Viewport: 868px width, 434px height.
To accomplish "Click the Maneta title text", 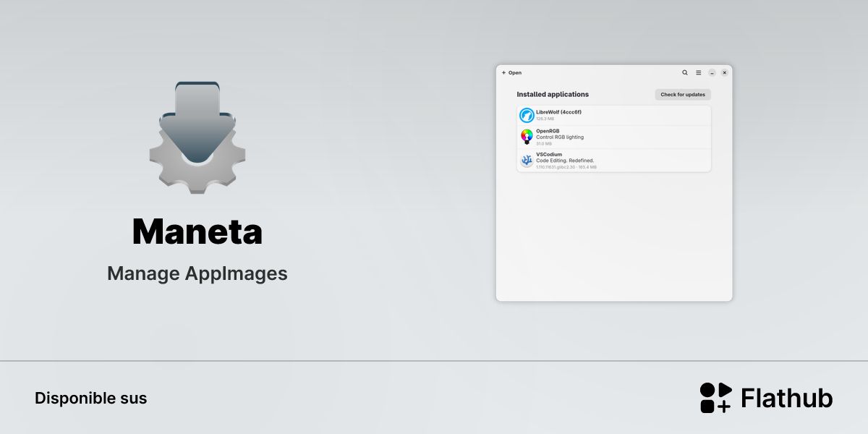I will pyautogui.click(x=197, y=231).
